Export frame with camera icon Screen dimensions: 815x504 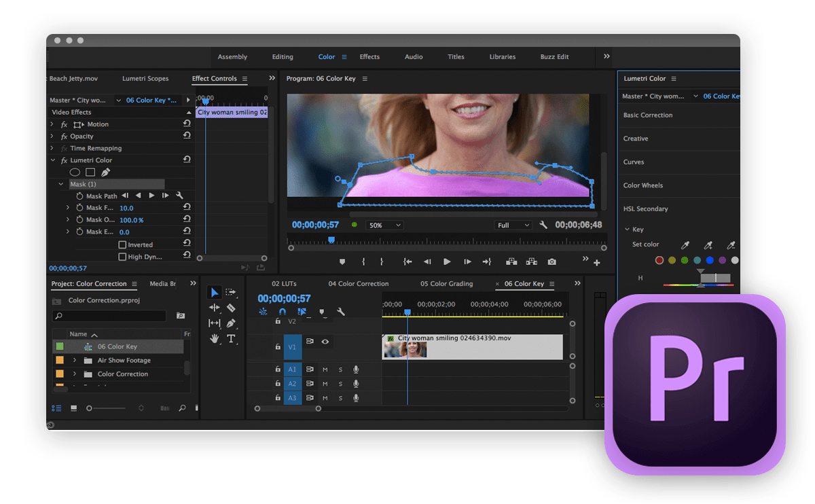coord(552,262)
